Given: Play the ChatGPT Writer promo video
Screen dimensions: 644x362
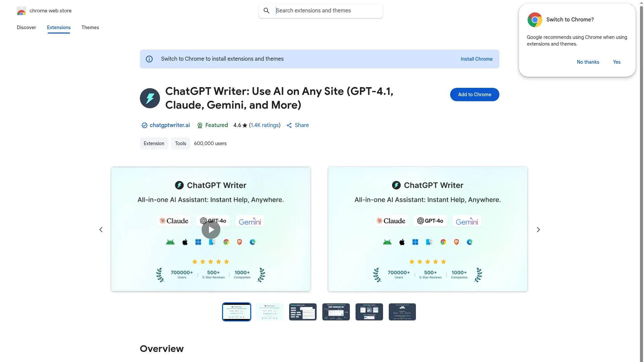Looking at the screenshot, I should coord(211,229).
